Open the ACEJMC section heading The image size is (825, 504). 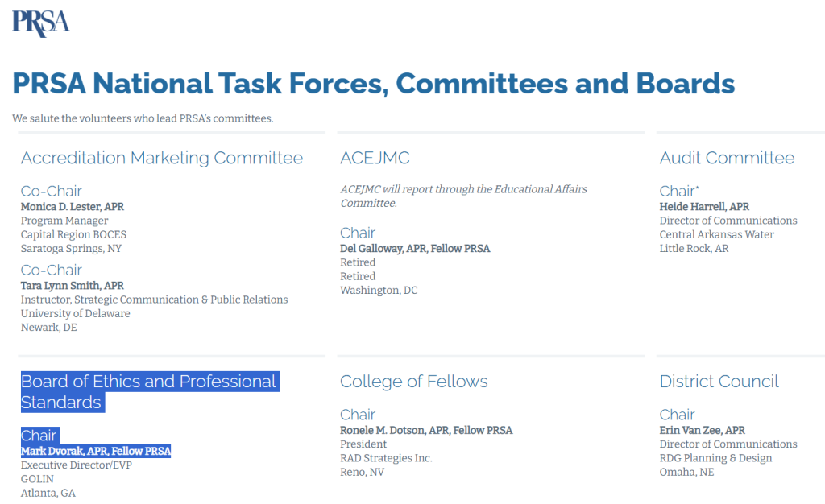(x=375, y=158)
